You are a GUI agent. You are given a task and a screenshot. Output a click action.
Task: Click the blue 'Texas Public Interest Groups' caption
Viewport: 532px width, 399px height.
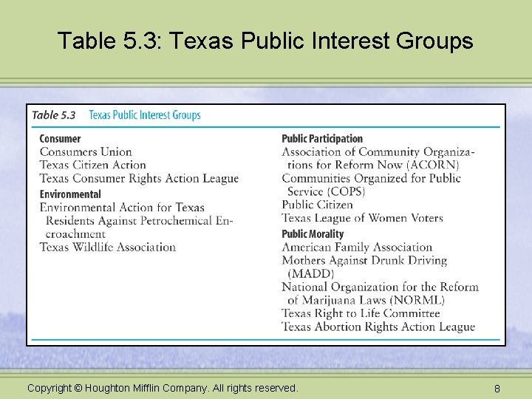[145, 115]
